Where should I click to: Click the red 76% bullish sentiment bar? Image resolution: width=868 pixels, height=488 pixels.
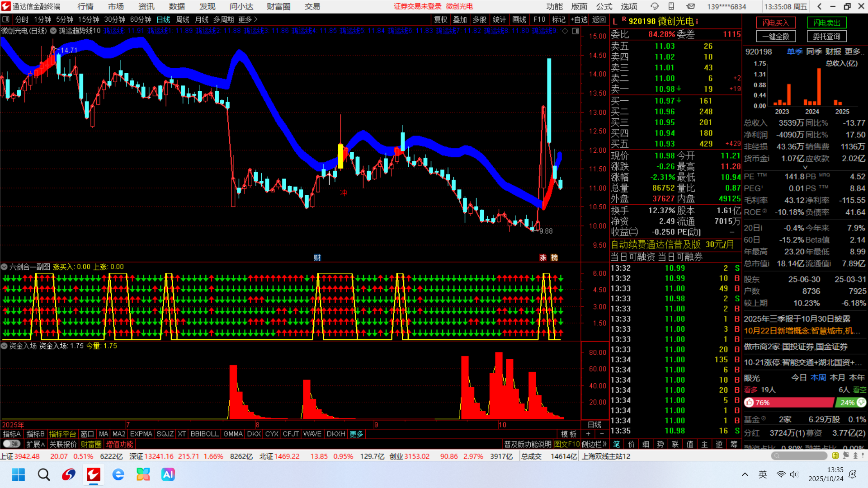pos(789,402)
